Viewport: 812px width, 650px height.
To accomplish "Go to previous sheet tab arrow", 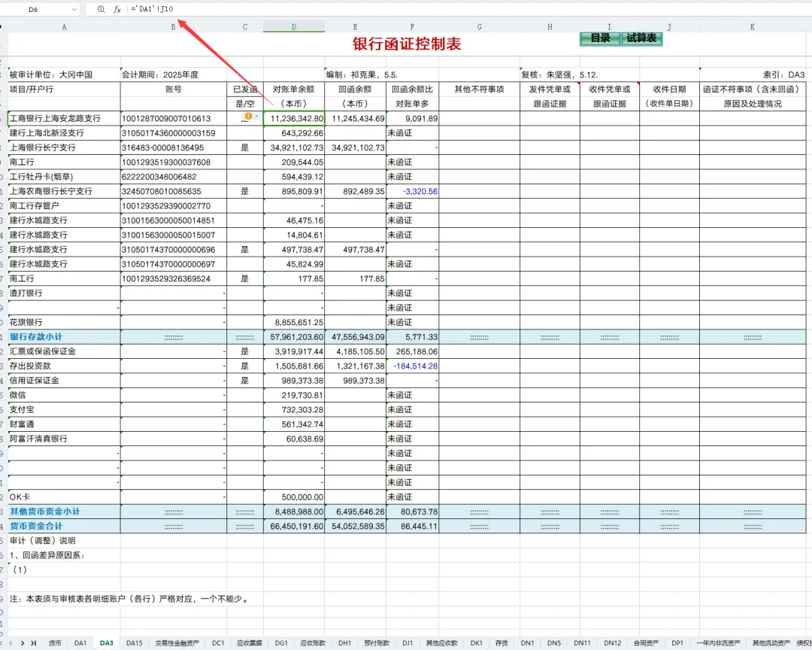I will [x=11, y=642].
